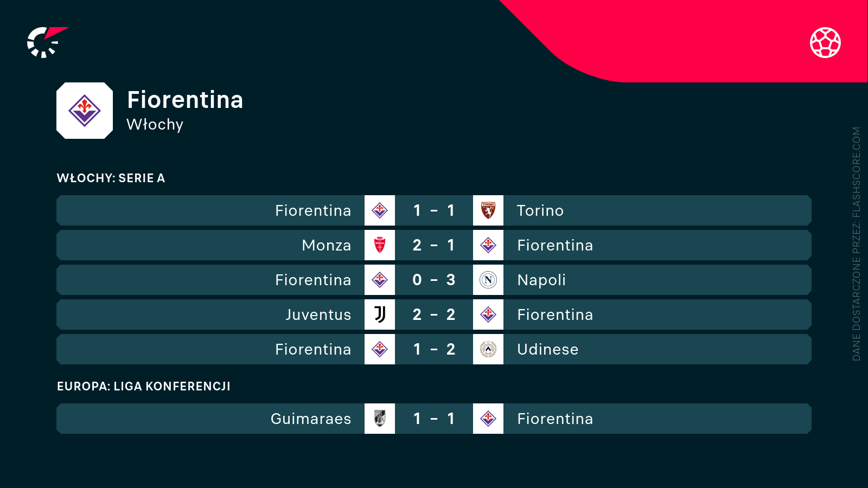The image size is (868, 488).
Task: Click the Fiorentina crest beside Monza score
Action: pos(488,245)
